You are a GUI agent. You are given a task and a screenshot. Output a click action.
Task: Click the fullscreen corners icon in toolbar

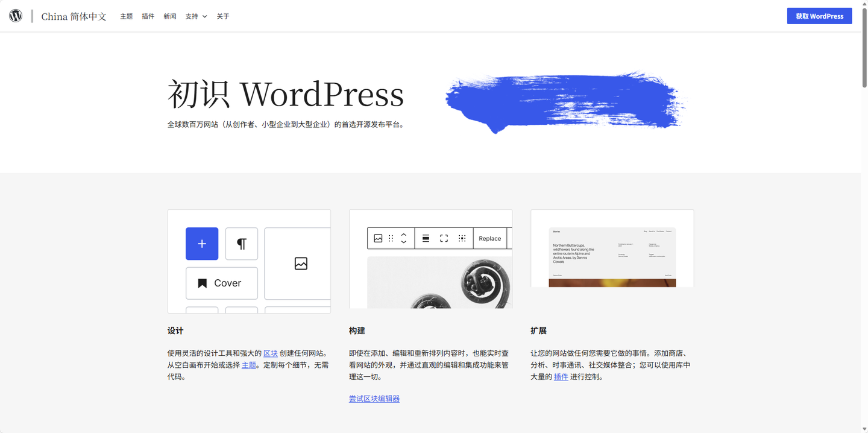444,239
